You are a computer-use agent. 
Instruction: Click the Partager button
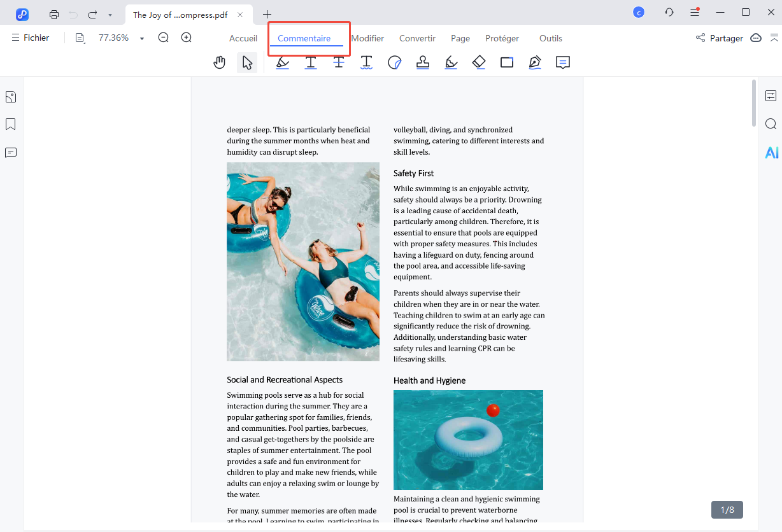(720, 38)
